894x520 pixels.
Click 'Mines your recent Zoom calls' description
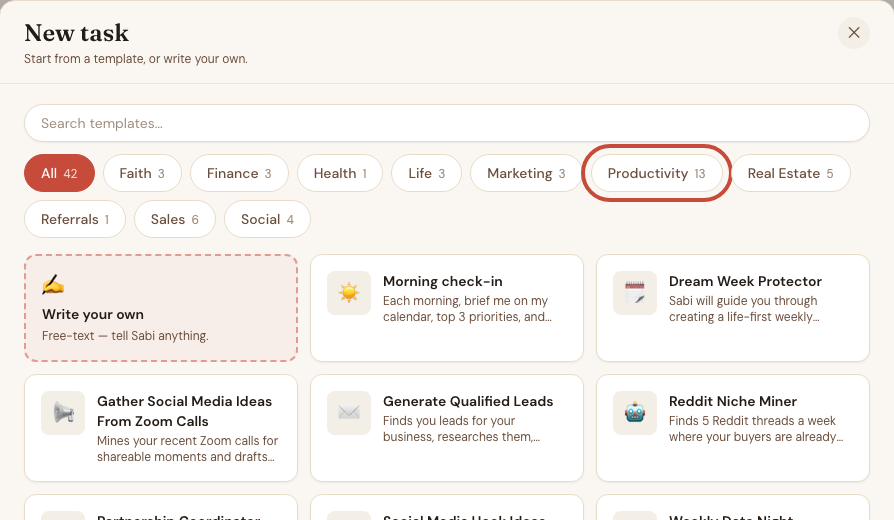click(187, 449)
